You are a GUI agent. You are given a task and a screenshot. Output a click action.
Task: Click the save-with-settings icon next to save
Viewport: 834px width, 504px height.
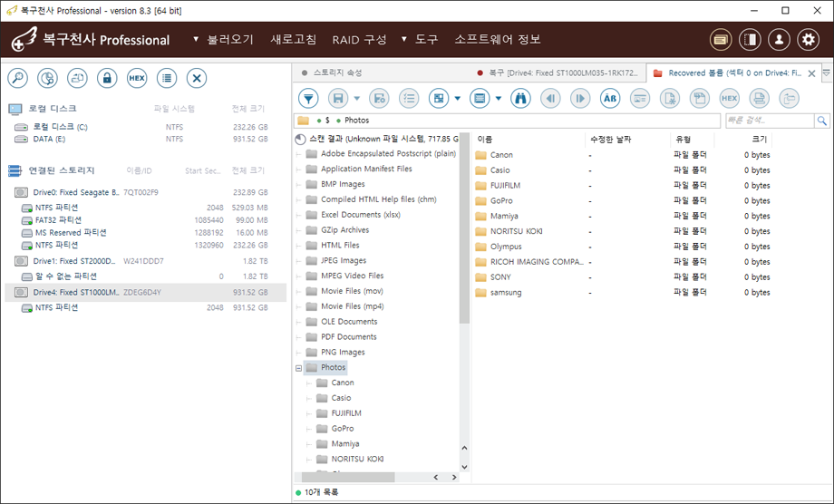[x=379, y=99]
